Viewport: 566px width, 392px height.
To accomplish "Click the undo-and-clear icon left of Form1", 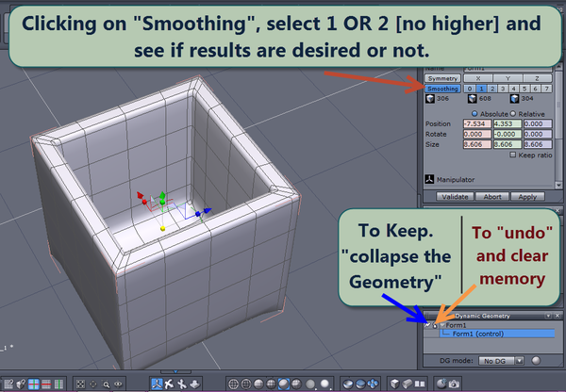I will (435, 326).
